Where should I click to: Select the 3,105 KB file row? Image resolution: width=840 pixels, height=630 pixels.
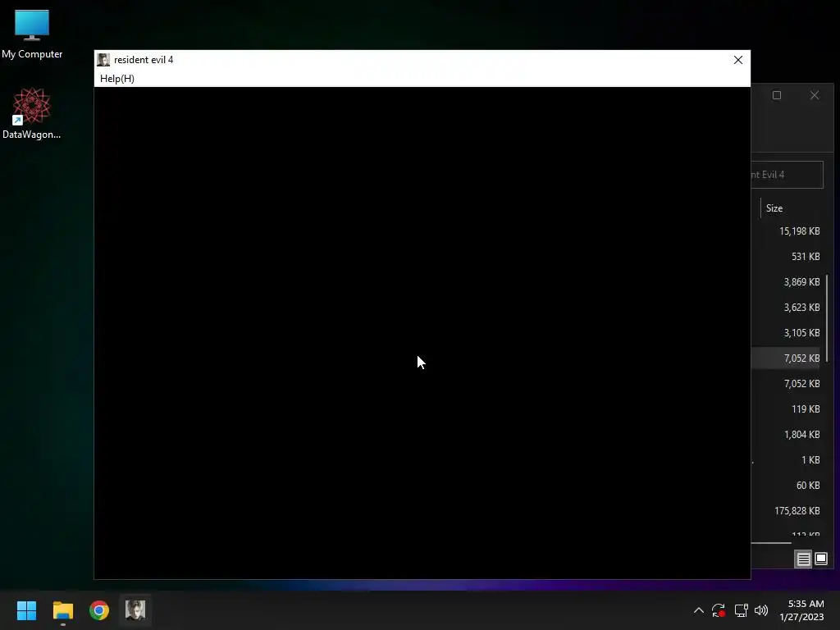click(787, 333)
